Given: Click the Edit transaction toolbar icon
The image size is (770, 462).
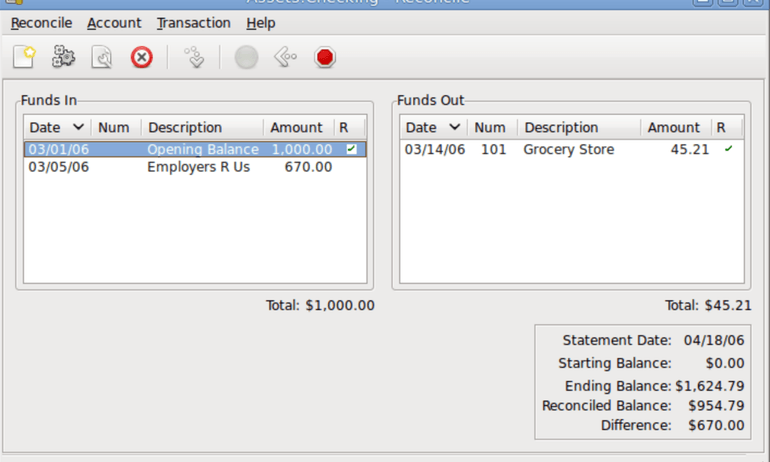Looking at the screenshot, I should pos(102,58).
